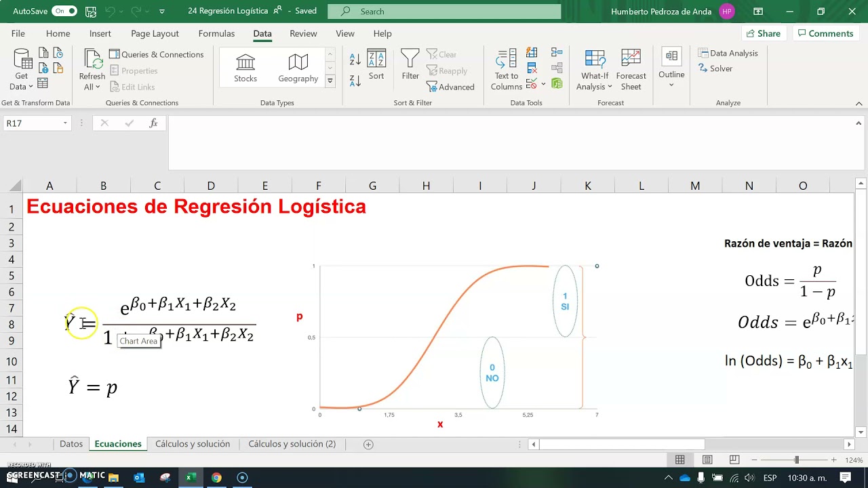Click the Forecast Sheet button
The image size is (868, 488).
pyautogui.click(x=631, y=70)
